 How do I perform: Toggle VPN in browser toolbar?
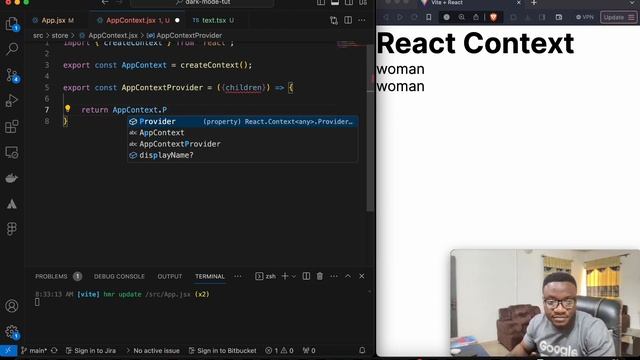(x=584, y=17)
